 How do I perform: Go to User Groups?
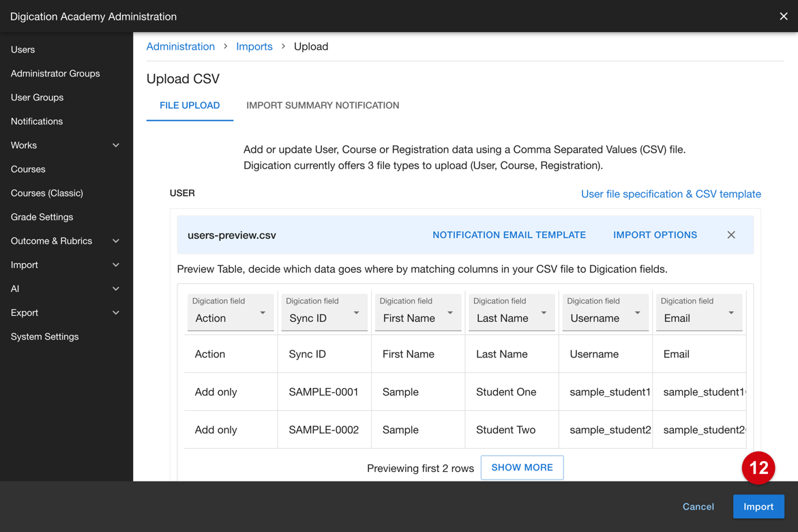[x=37, y=98]
